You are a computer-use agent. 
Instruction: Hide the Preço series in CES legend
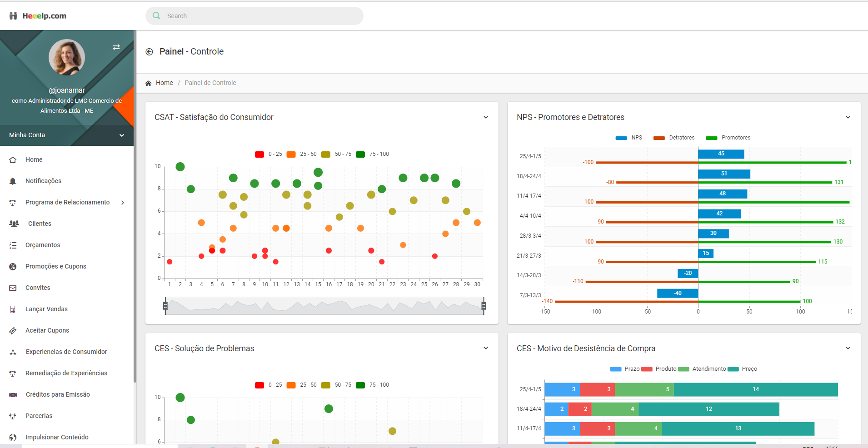pyautogui.click(x=742, y=369)
